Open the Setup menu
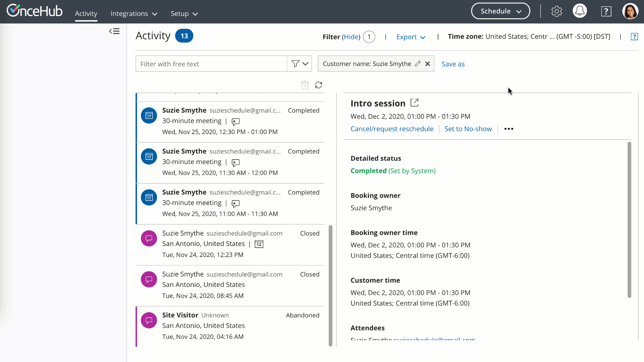The image size is (644, 362). pyautogui.click(x=184, y=14)
